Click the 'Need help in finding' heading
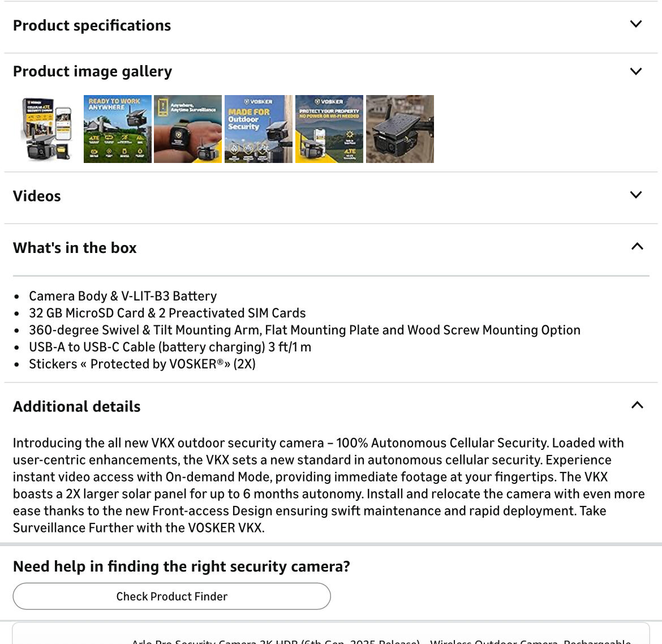Viewport: 662px width, 644px height. 181,566
